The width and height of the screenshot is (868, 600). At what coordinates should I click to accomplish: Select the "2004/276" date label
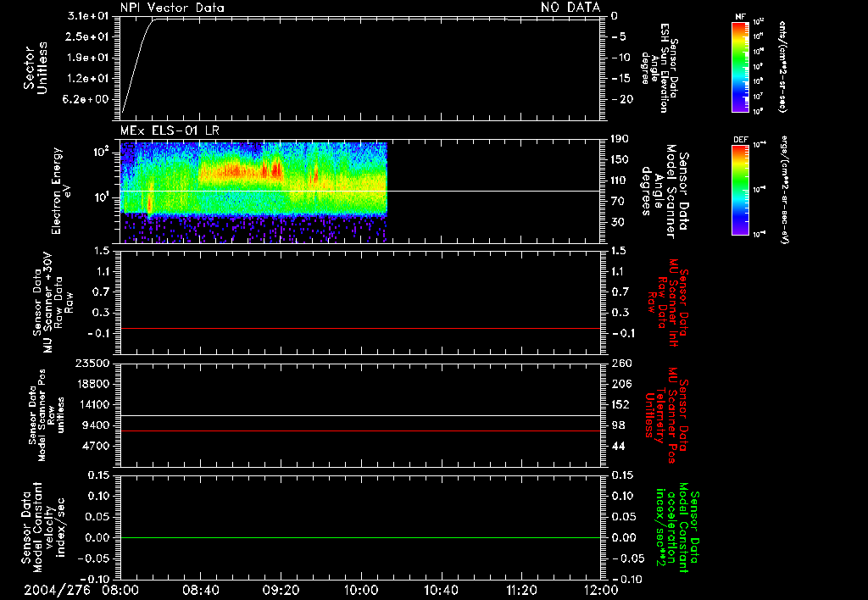(x=57, y=590)
